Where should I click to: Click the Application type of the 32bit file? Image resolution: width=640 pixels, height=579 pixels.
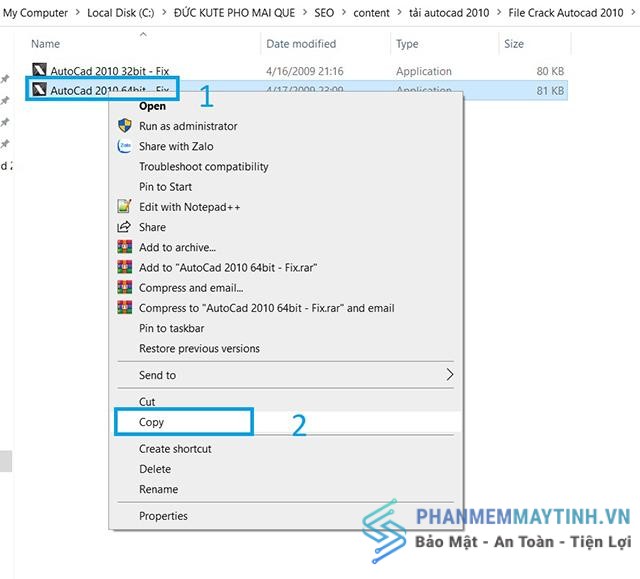tap(424, 71)
